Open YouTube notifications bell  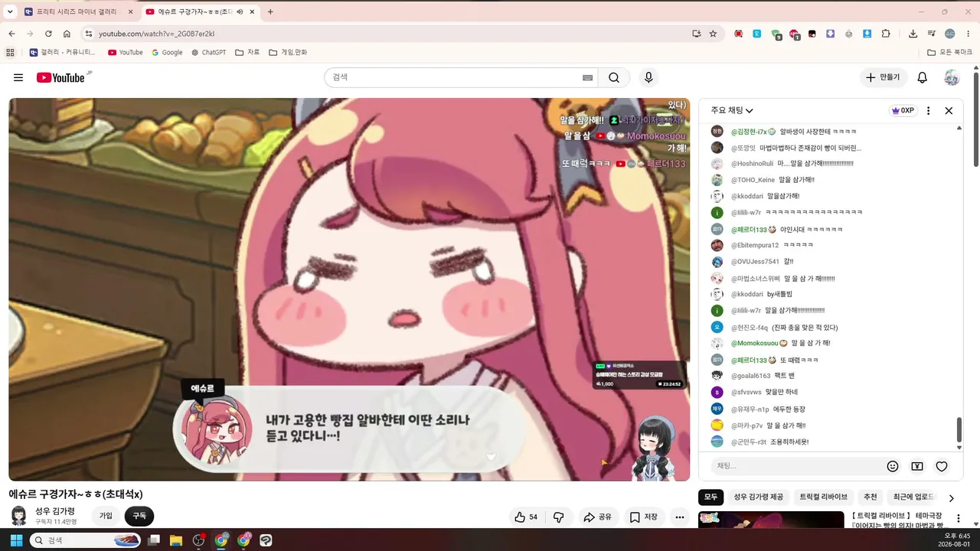(923, 77)
